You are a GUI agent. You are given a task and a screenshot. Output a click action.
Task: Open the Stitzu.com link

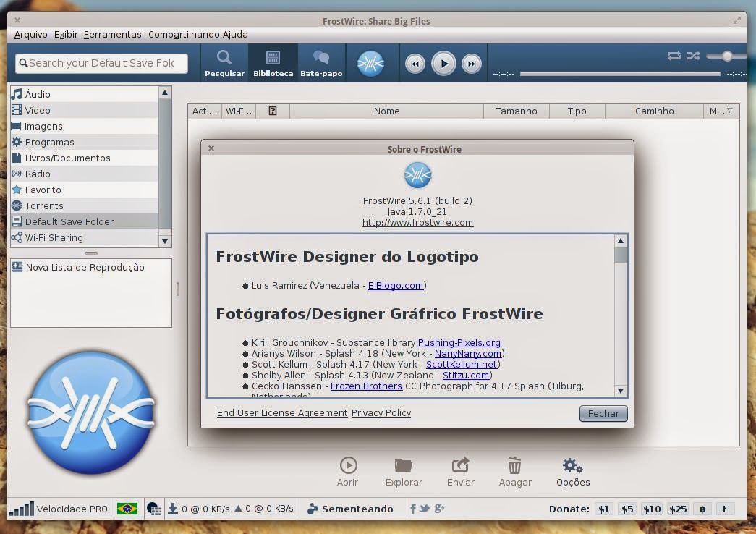466,376
